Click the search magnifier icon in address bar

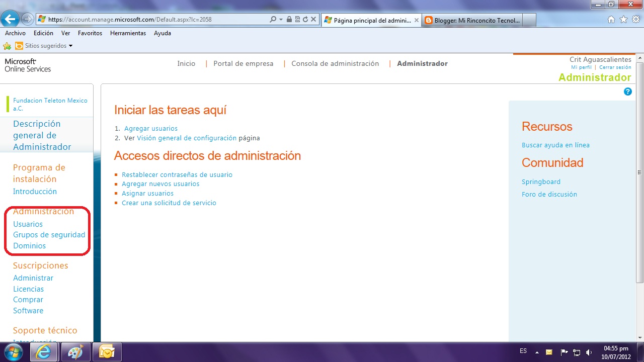pos(273,20)
